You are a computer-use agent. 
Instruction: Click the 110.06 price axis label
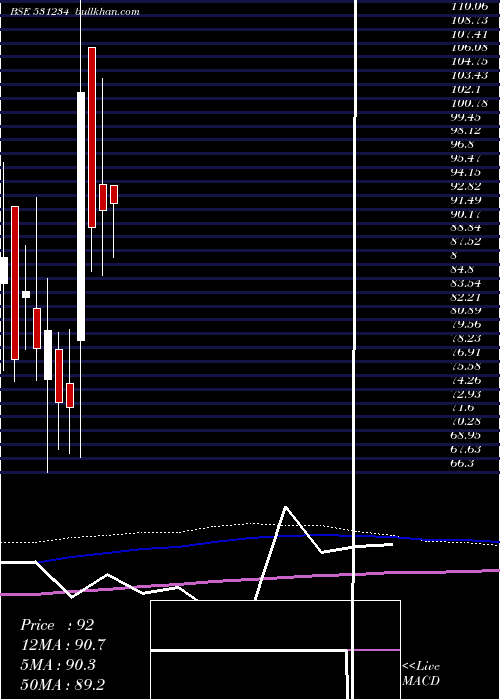click(x=469, y=6)
